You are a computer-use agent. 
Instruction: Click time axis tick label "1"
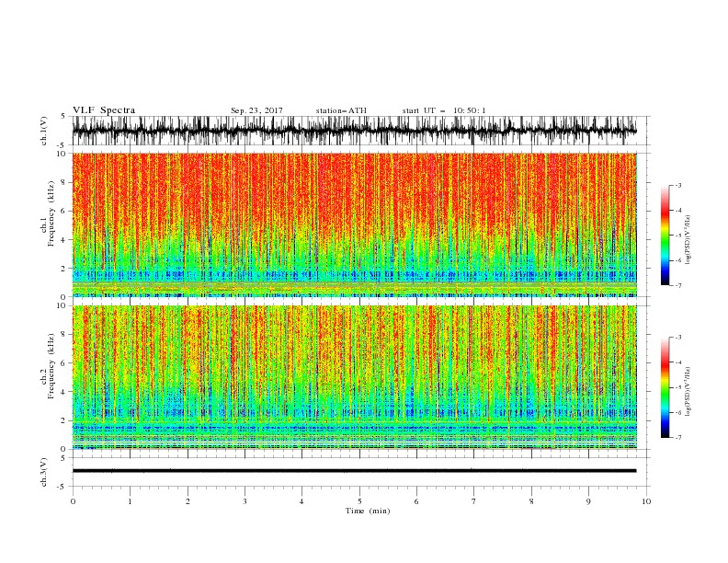(130, 501)
